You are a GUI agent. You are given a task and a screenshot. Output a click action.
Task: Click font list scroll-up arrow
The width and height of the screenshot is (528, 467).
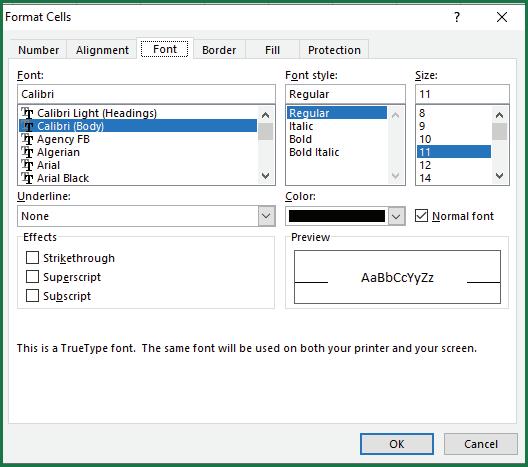[265, 115]
